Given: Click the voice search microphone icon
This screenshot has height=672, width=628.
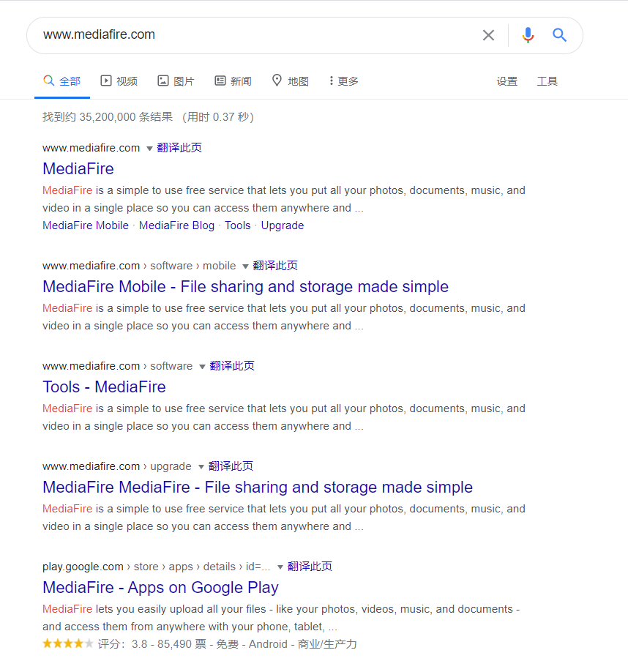Looking at the screenshot, I should click(528, 35).
